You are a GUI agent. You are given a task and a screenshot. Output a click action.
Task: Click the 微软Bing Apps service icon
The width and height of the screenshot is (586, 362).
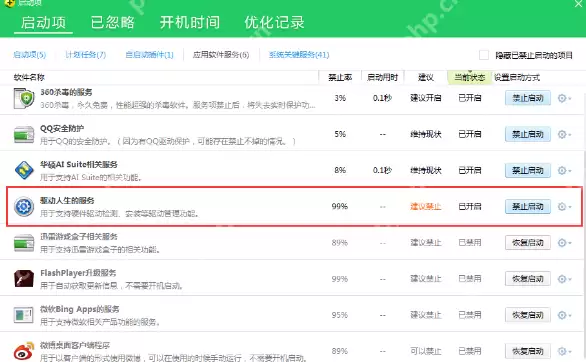pos(24,315)
